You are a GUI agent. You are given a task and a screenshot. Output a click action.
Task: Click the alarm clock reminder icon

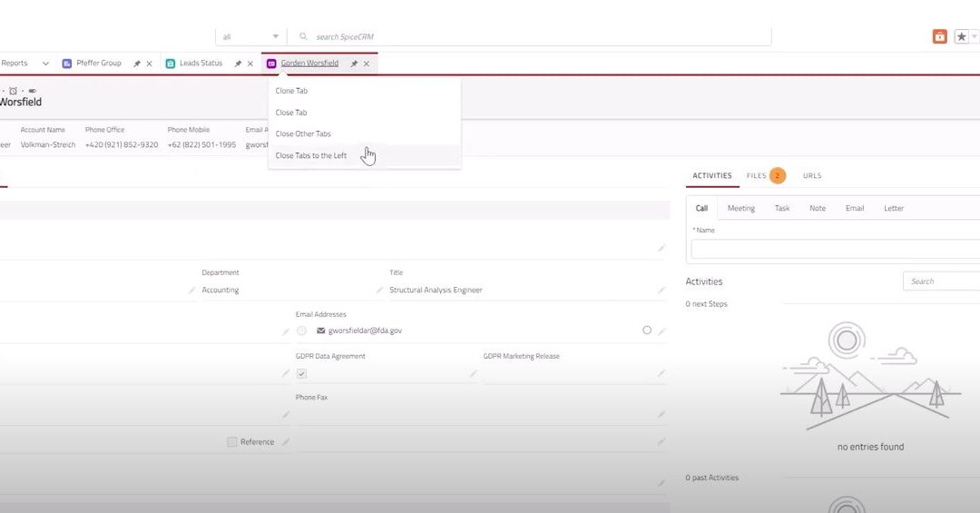[x=13, y=92]
